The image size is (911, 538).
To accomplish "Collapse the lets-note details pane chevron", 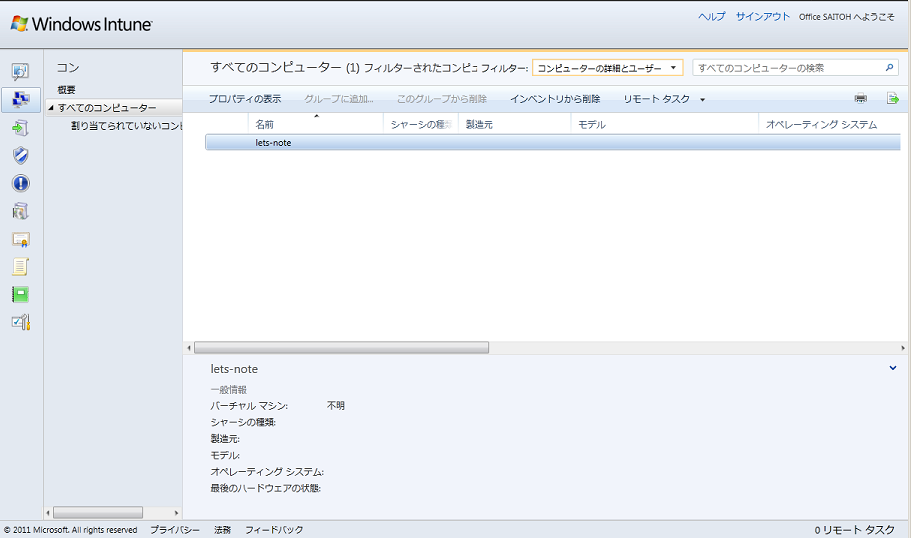I will 892,369.
